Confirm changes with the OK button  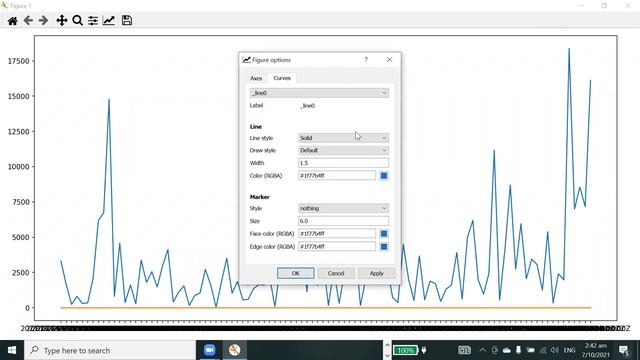pos(296,273)
